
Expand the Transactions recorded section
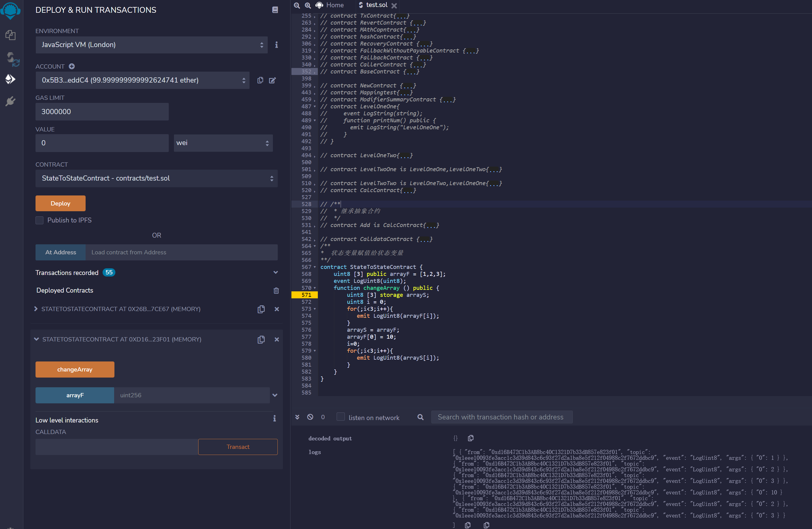pyautogui.click(x=275, y=273)
